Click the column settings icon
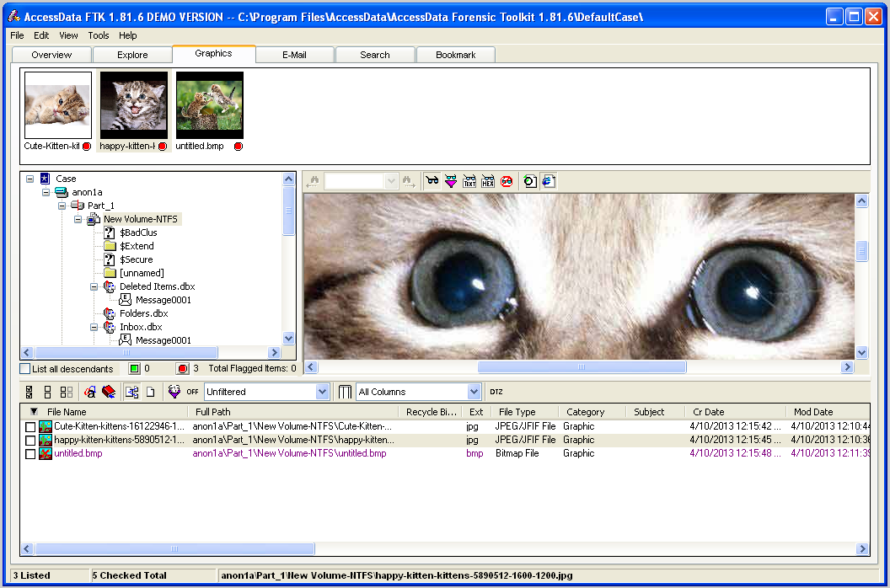The width and height of the screenshot is (890, 588). [x=345, y=392]
